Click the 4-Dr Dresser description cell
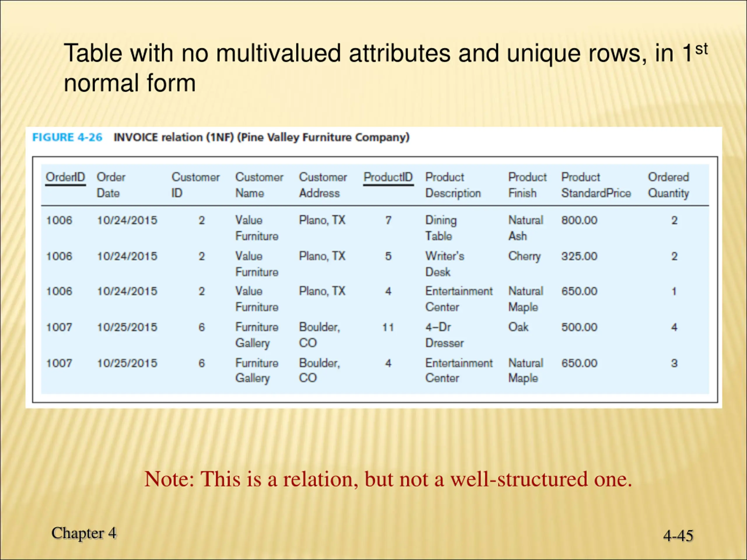The width and height of the screenshot is (747, 560). pyautogui.click(x=444, y=335)
